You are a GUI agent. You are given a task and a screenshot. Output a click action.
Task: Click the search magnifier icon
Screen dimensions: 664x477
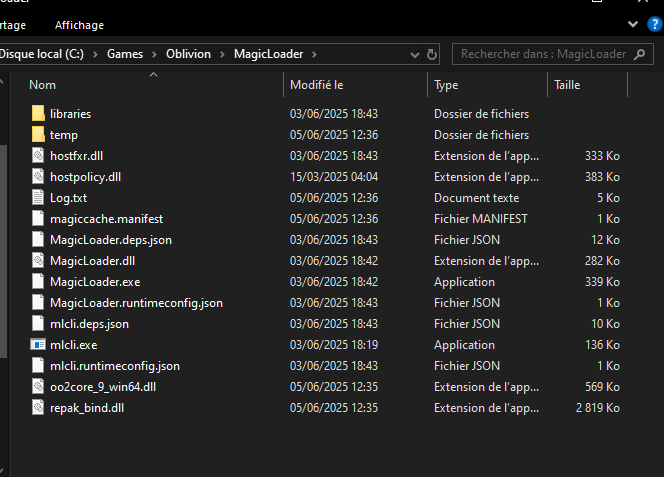639,54
